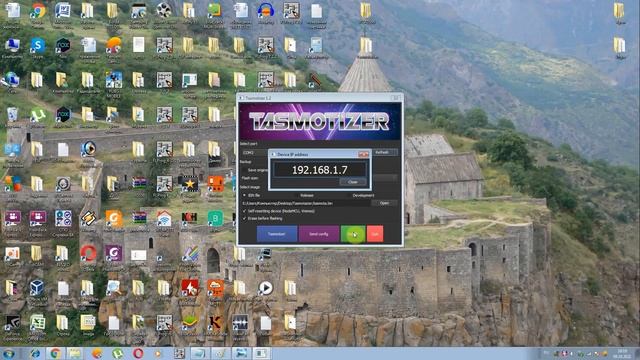The width and height of the screenshot is (640, 360).
Task: Close the Device IP address dialog with its red X
Action: coord(363,154)
